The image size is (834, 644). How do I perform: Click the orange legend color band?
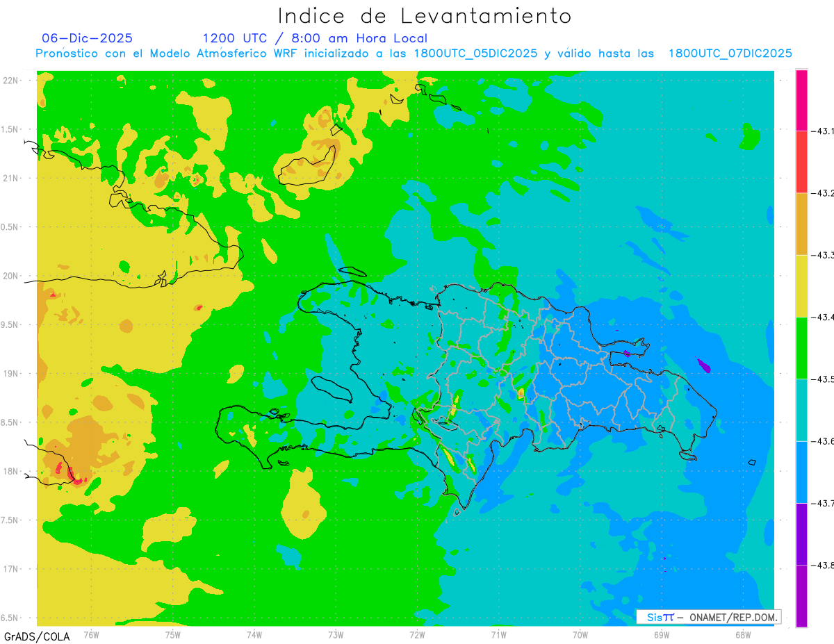801,224
